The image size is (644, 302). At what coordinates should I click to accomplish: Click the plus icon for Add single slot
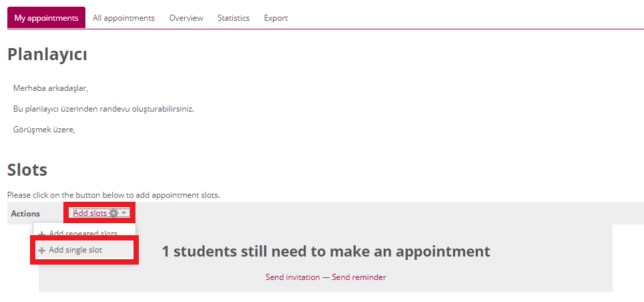42,251
